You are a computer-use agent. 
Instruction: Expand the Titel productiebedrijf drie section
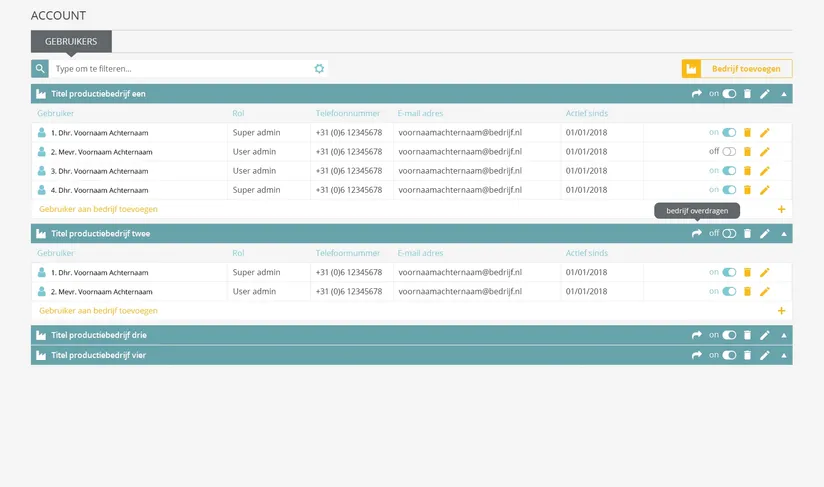pyautogui.click(x=784, y=335)
